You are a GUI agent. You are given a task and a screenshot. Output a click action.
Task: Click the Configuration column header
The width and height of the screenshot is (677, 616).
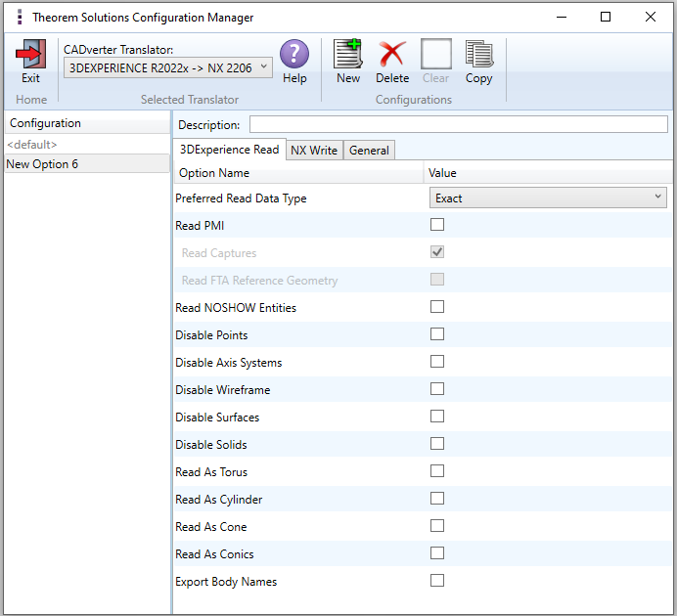point(87,123)
